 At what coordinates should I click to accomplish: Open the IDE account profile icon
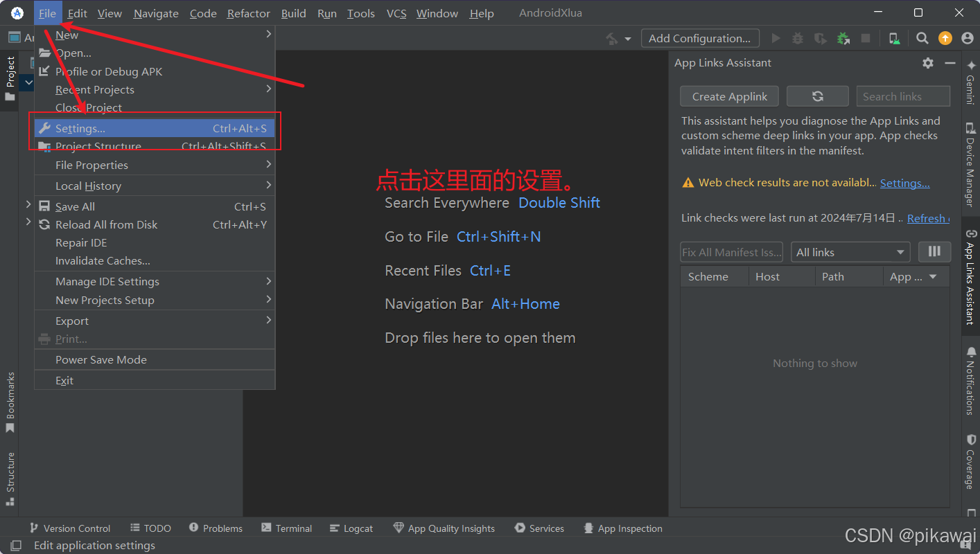coord(968,38)
